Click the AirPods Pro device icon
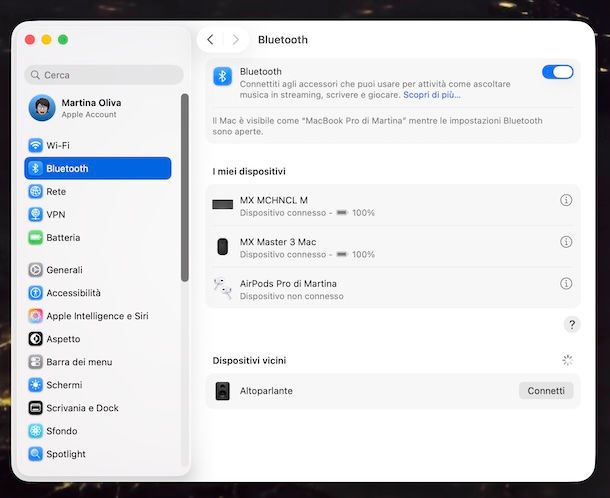Screen dimensions: 610x498 pyautogui.click(x=223, y=288)
